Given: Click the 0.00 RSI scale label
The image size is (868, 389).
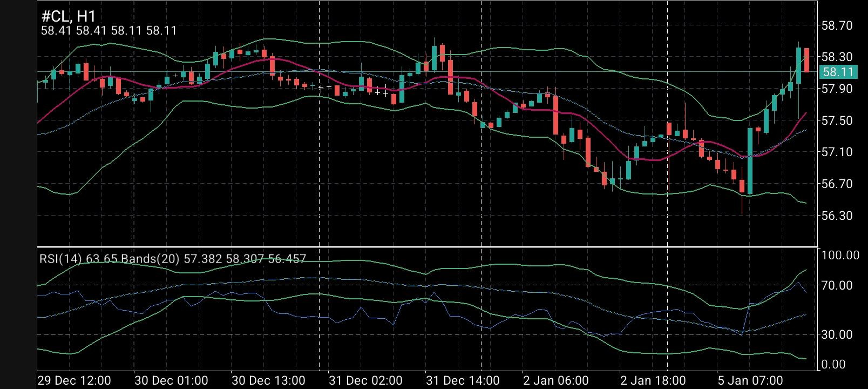Looking at the screenshot, I should pos(833,364).
